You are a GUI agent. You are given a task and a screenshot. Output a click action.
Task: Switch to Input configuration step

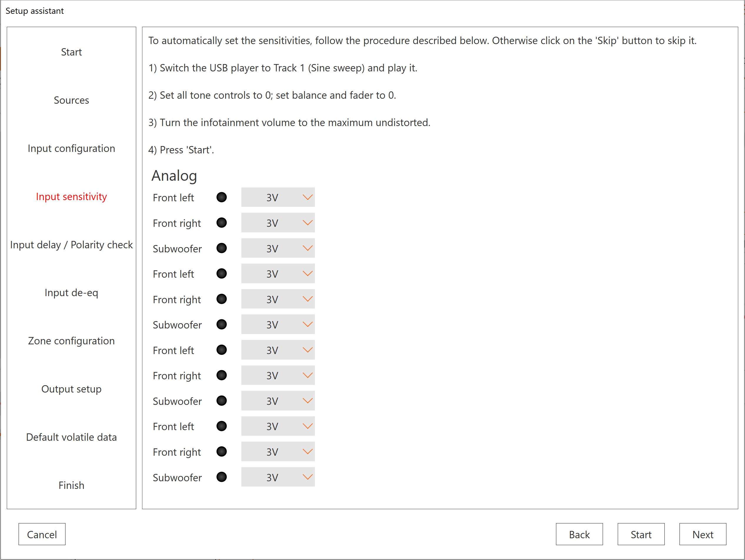point(71,148)
